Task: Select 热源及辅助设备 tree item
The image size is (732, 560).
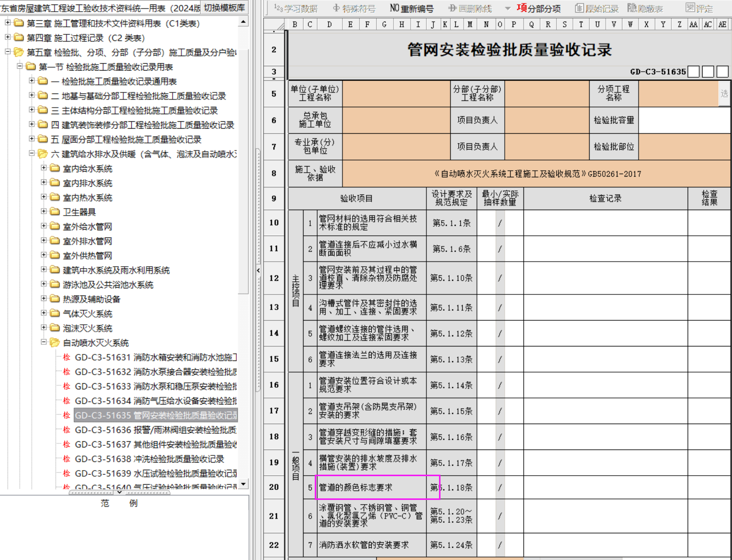Action: [91, 299]
